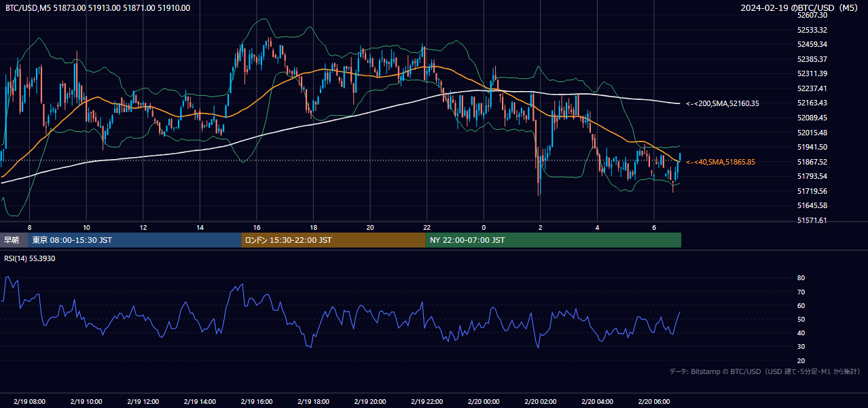Click price axis value 52607.30
Image resolution: width=868 pixels, height=408 pixels.
click(x=812, y=15)
